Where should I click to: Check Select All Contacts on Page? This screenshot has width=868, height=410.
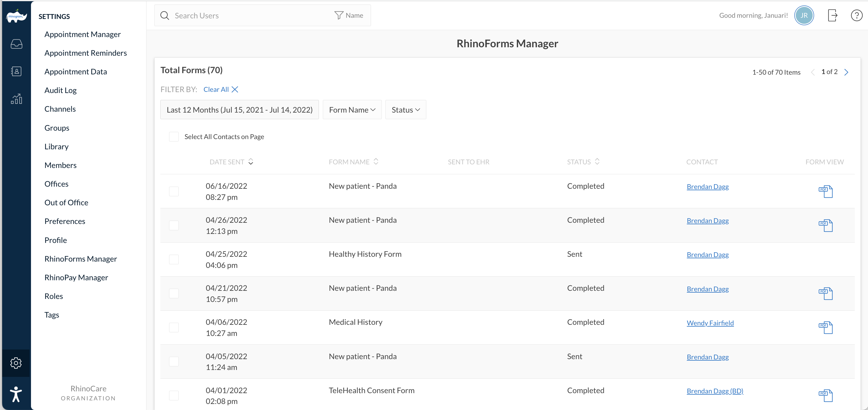point(174,137)
